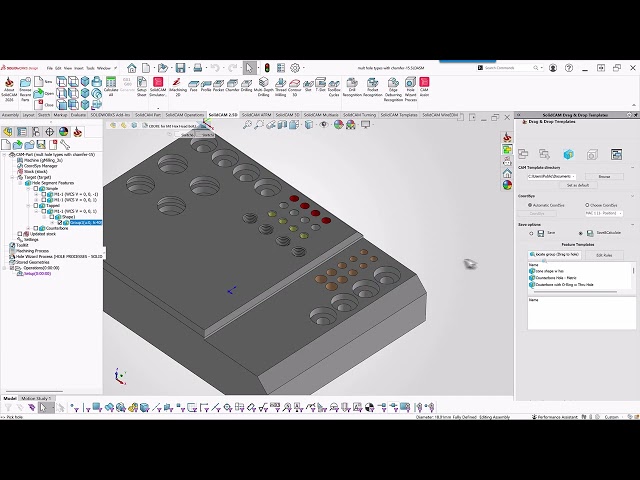Click the Print icon in the title toolbar

point(198,68)
